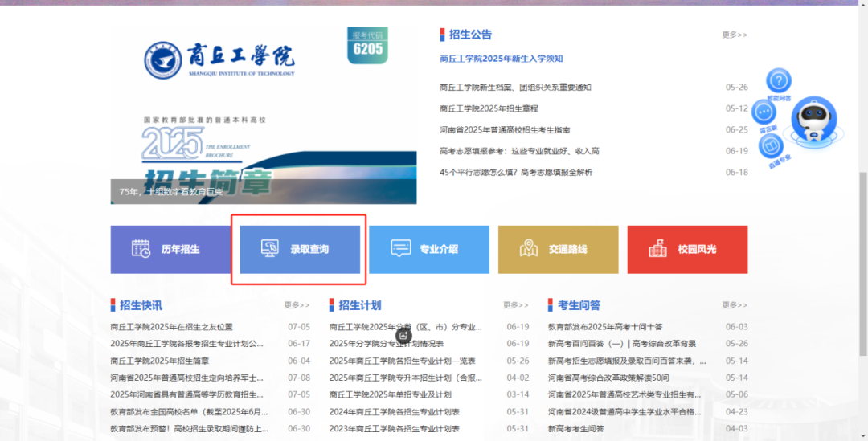Click the page vertical scrollbar thumb
This screenshot has width=868, height=441.
863,263
